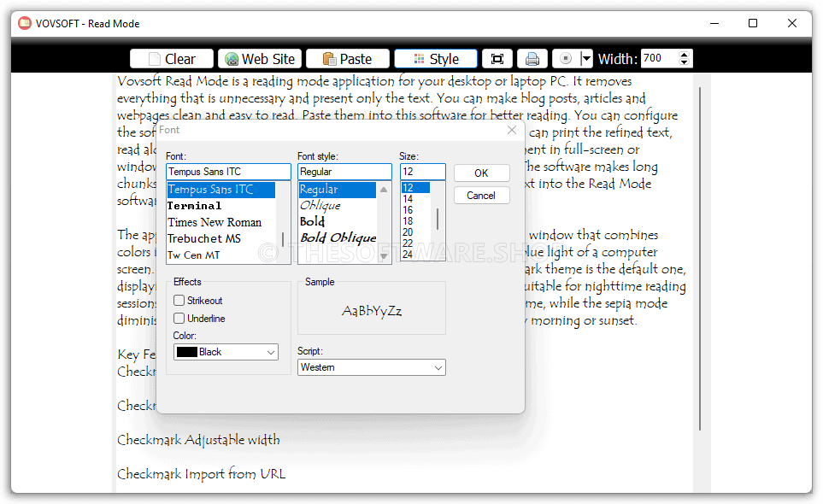Open the Color dropdown showing Black
Viewport: 823px width, 504px height.
point(226,352)
